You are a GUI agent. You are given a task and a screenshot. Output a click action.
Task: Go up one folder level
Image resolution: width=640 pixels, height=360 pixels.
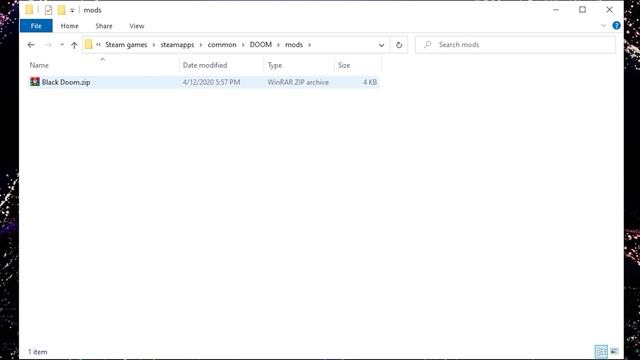(74, 45)
